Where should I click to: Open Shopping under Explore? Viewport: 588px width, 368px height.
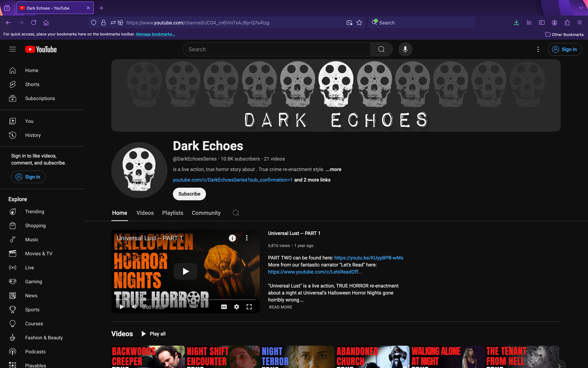coord(42,226)
